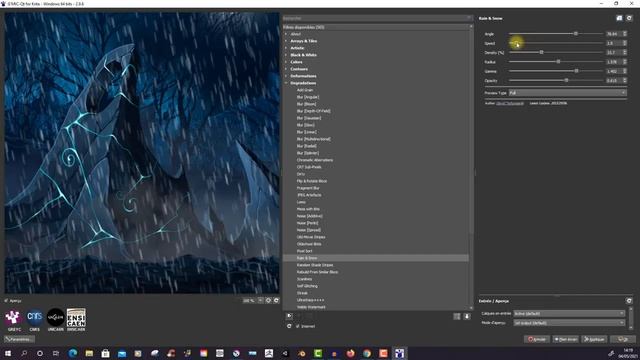
Task: Toggle the Internet updates checkbox
Action: pos(298,326)
